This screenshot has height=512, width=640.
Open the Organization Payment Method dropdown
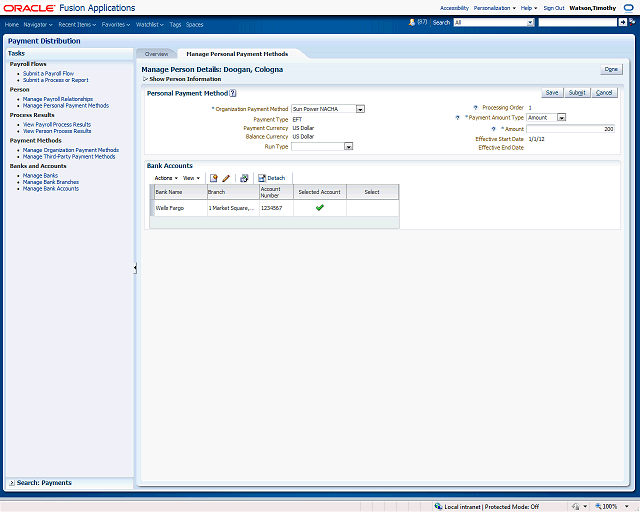[x=360, y=109]
